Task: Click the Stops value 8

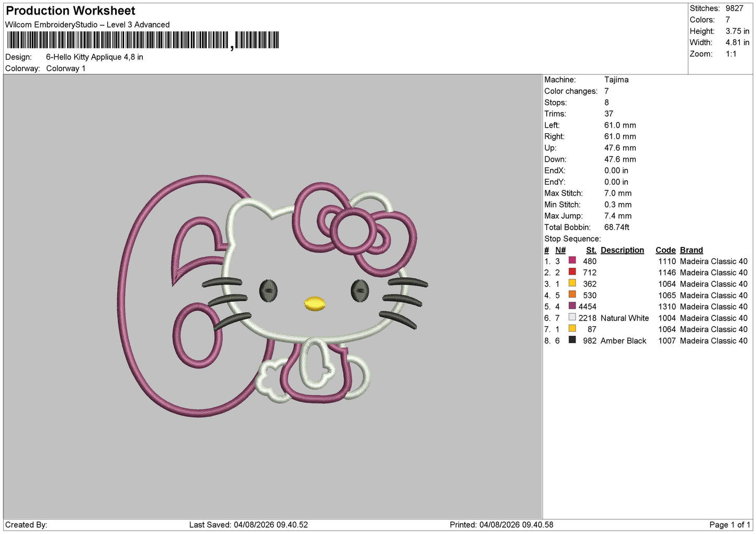Action: 607,103
